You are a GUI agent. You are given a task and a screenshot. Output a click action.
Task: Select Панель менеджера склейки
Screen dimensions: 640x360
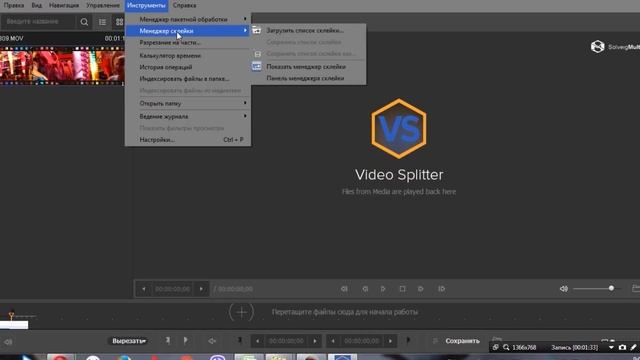pyautogui.click(x=309, y=78)
